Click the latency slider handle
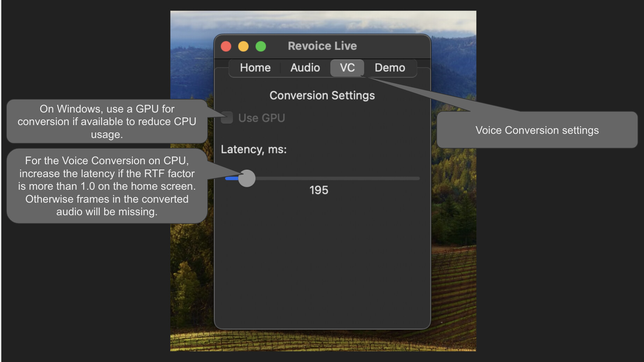Image resolution: width=644 pixels, height=362 pixels. click(246, 179)
